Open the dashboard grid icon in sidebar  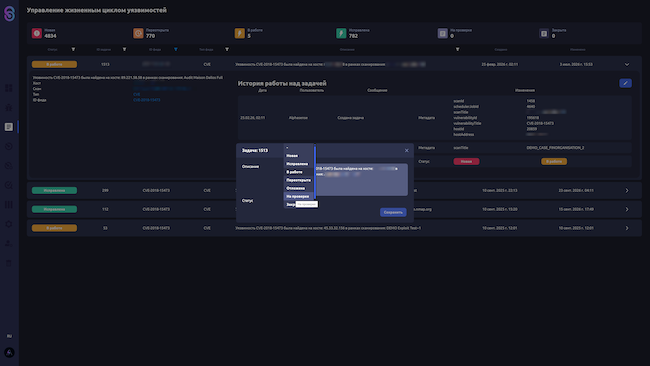(x=9, y=88)
